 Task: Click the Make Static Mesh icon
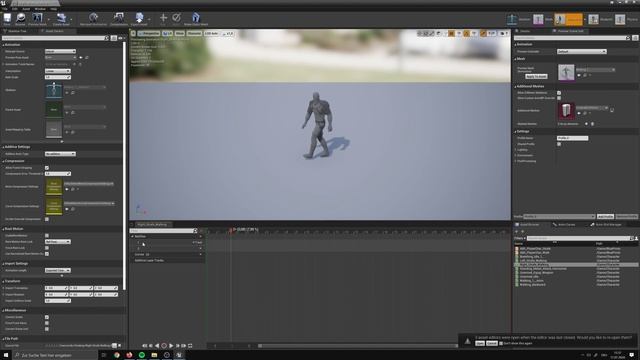coord(196,18)
